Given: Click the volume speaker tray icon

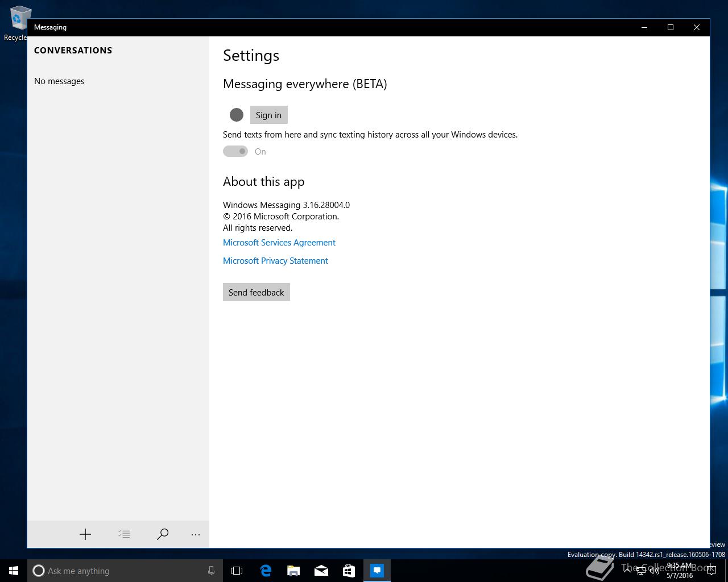Looking at the screenshot, I should tap(655, 571).
